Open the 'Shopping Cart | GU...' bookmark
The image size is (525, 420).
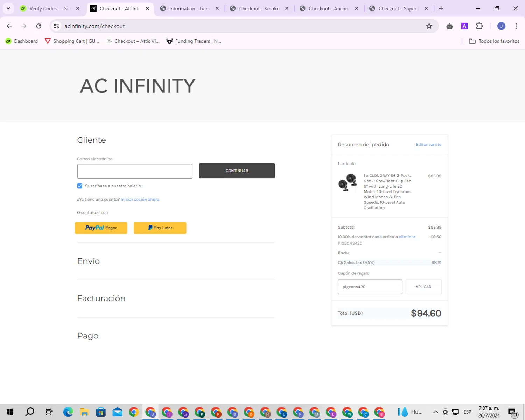point(72,41)
